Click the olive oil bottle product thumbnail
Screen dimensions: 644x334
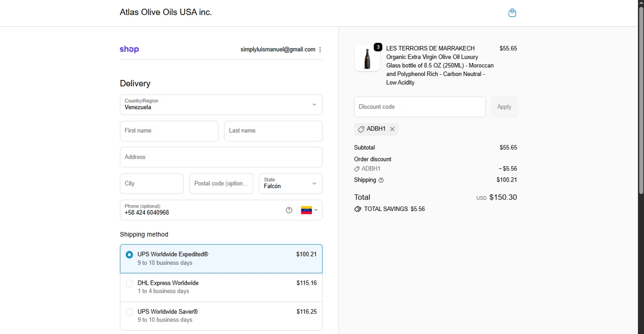tap(367, 58)
